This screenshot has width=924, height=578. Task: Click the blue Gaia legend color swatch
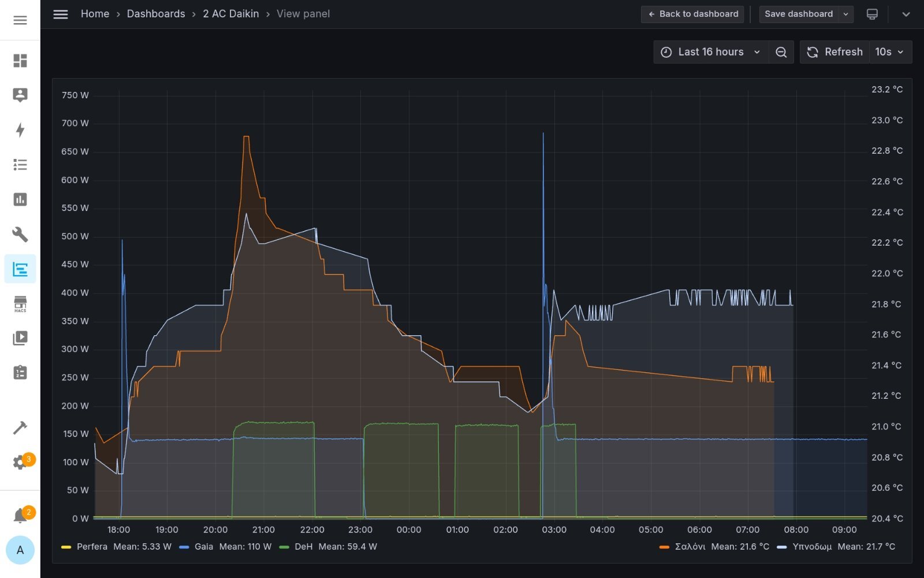pos(184,547)
